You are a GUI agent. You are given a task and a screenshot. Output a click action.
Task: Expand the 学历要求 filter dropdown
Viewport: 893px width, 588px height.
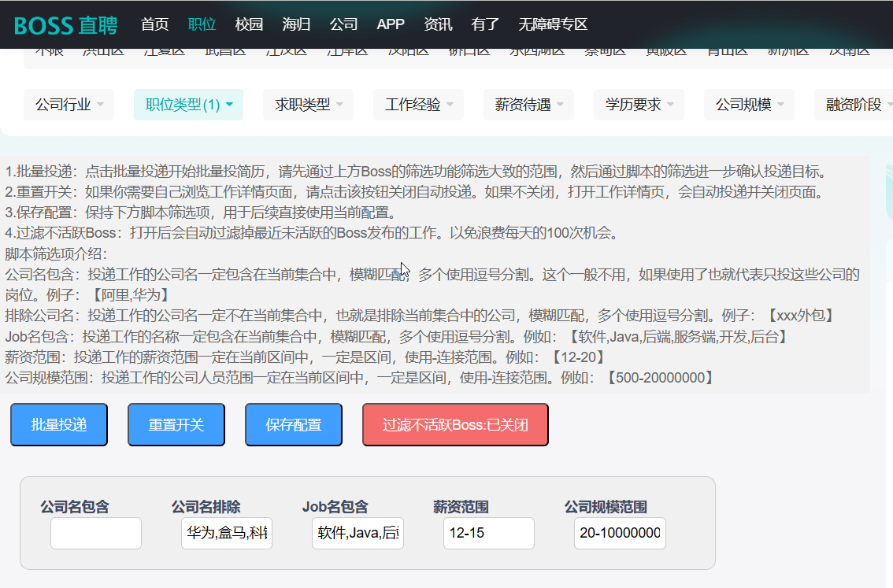(639, 105)
